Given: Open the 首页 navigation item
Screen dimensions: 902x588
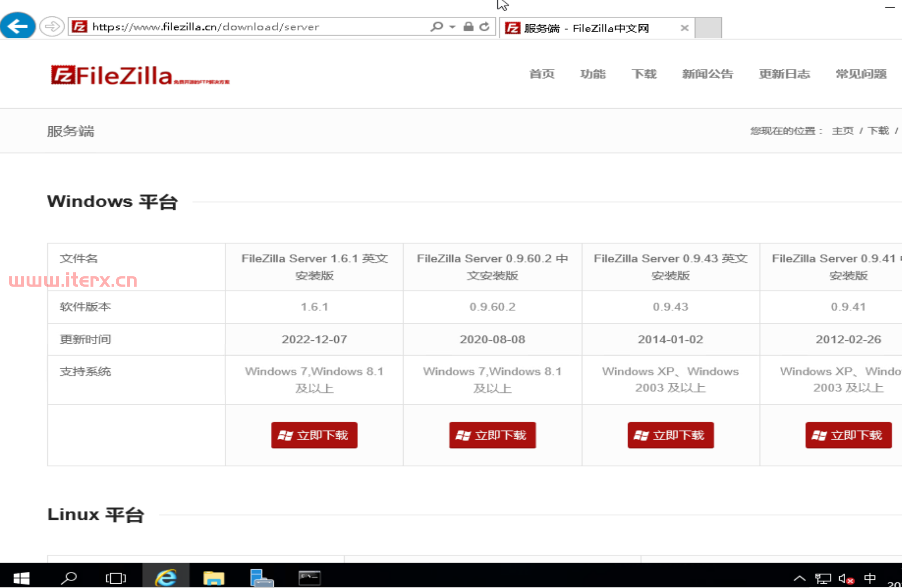Looking at the screenshot, I should point(542,74).
